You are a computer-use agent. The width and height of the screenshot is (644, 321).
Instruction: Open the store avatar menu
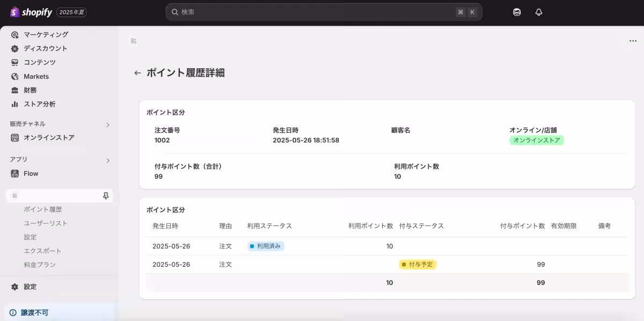(x=516, y=12)
